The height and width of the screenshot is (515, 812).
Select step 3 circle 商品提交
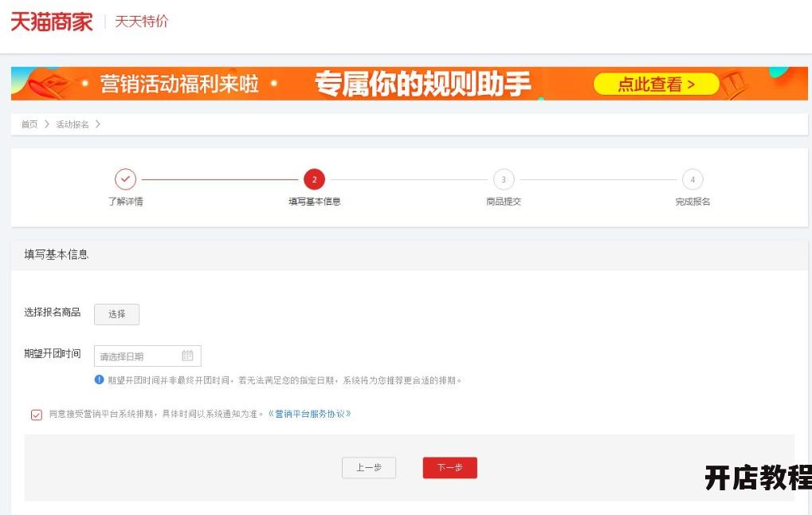[504, 179]
